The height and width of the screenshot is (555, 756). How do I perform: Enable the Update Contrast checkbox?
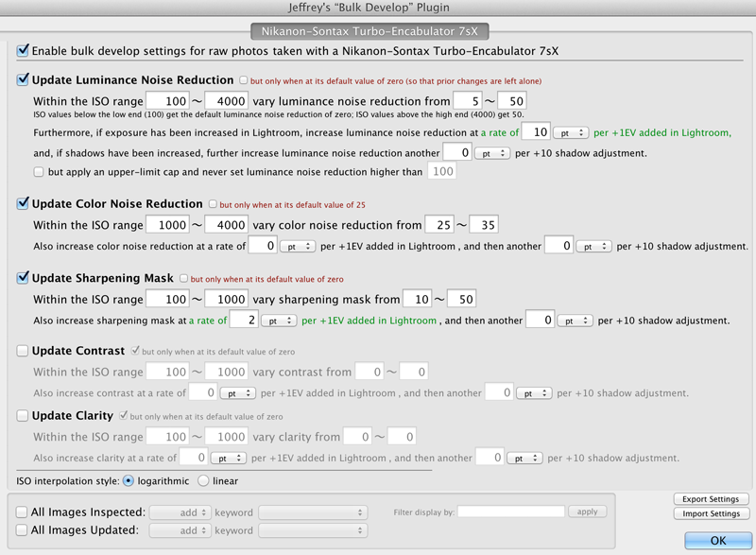coord(23,351)
